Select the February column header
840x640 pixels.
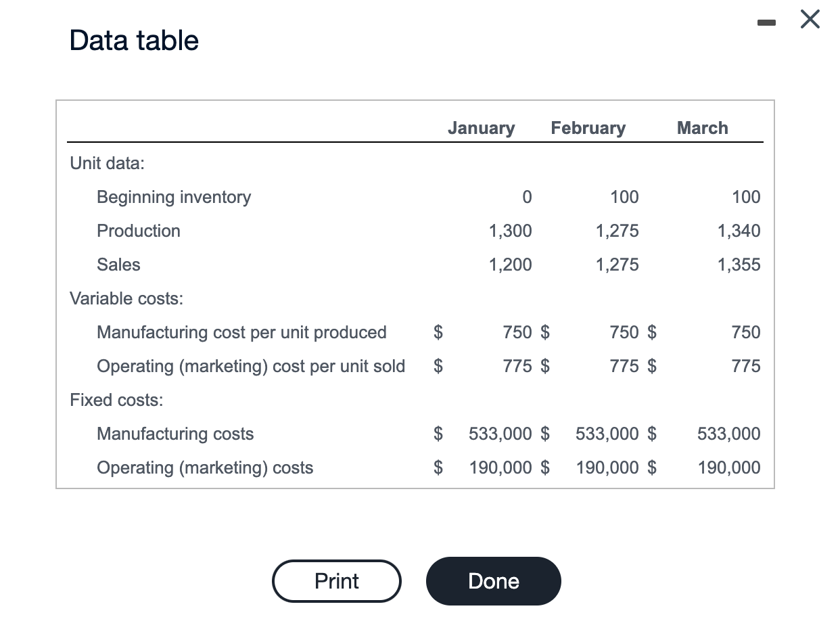[x=588, y=128]
